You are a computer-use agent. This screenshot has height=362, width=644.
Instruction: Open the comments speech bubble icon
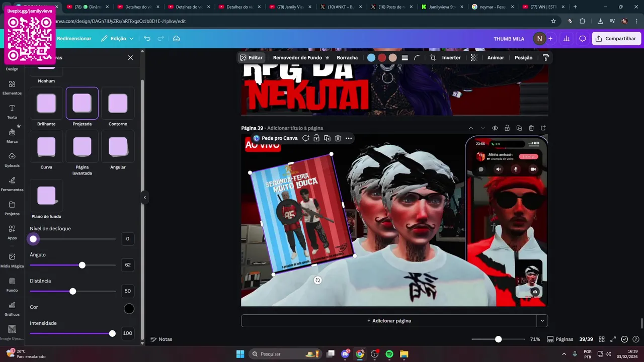(x=583, y=39)
